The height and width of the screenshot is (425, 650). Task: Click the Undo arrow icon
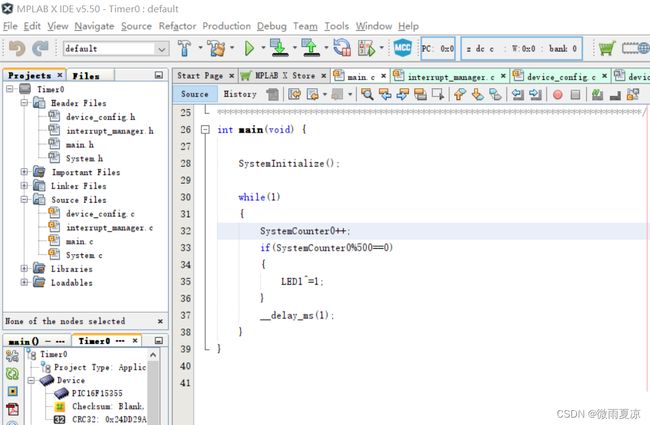(x=17, y=49)
